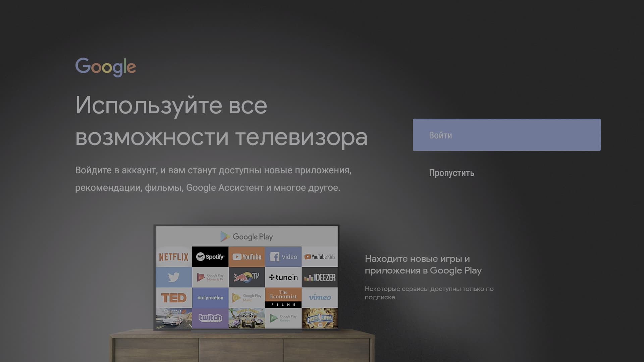
Task: Click the Google Play Music tile
Action: pos(247,298)
